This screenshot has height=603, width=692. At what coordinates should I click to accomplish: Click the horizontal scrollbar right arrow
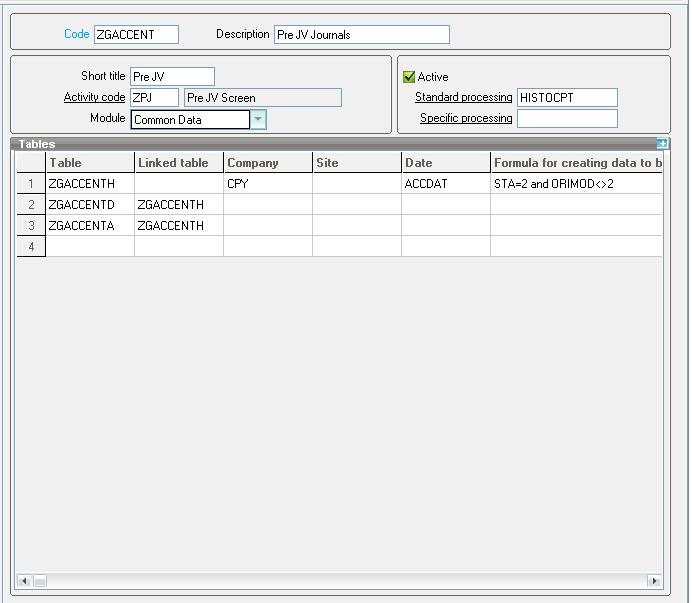tap(654, 580)
